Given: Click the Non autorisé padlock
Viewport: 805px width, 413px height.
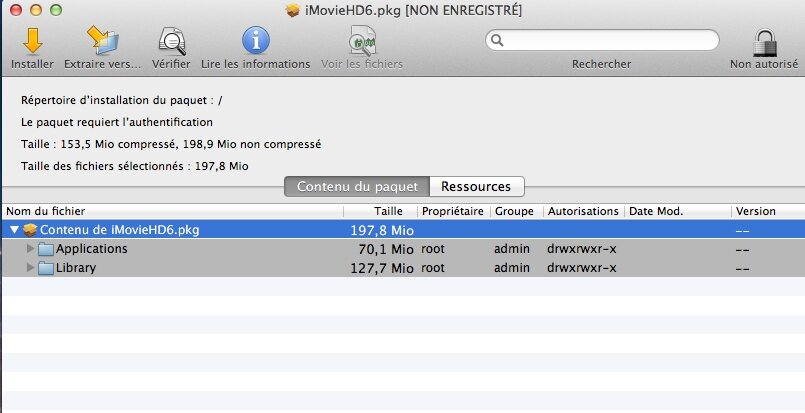Looking at the screenshot, I should pos(765,42).
